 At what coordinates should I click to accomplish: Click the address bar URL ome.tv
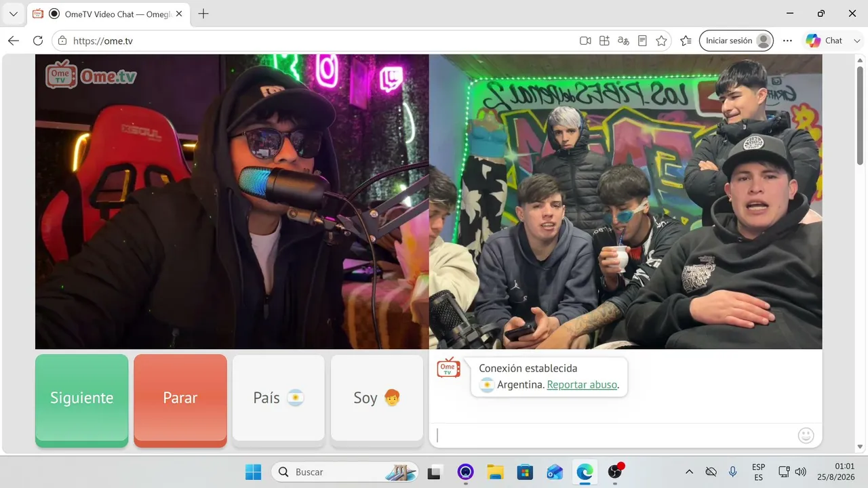click(x=103, y=41)
